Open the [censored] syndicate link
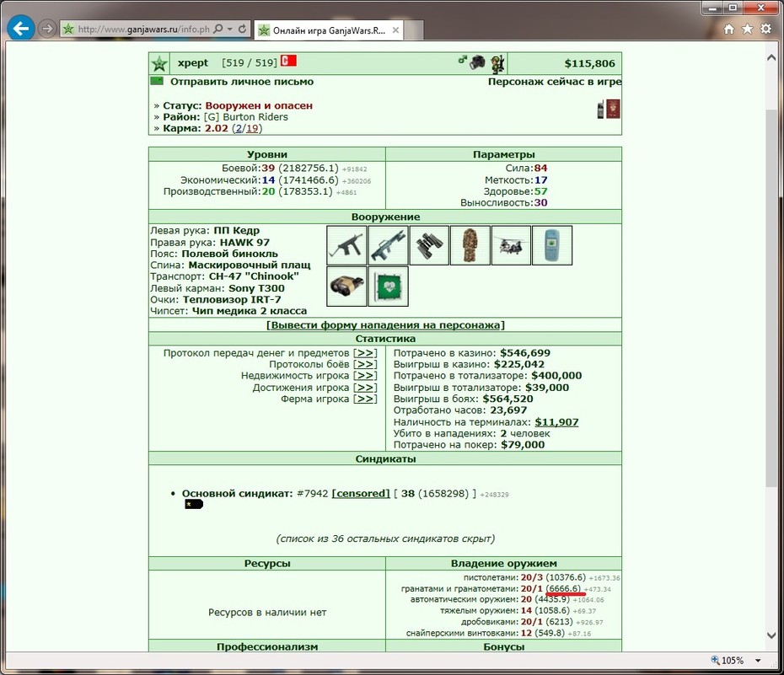The height and width of the screenshot is (675, 784). click(361, 494)
